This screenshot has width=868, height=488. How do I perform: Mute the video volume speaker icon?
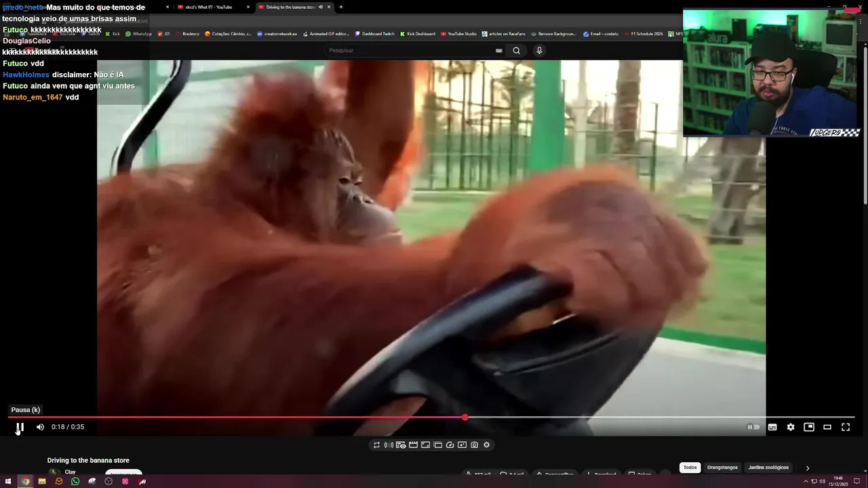(x=40, y=427)
